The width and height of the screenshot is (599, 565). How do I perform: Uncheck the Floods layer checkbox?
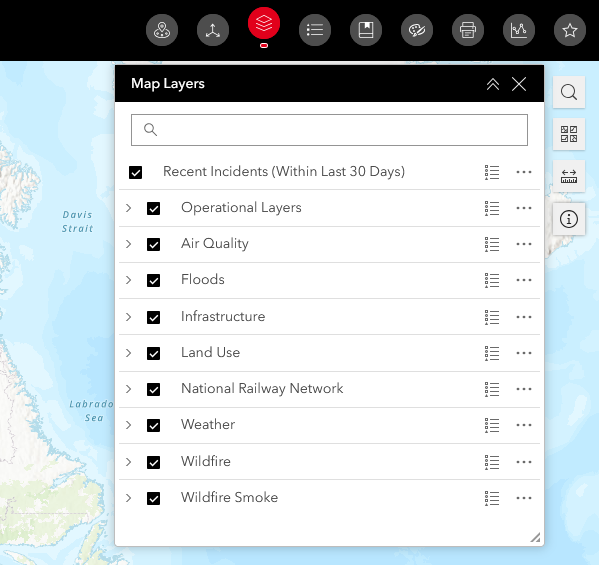point(154,280)
